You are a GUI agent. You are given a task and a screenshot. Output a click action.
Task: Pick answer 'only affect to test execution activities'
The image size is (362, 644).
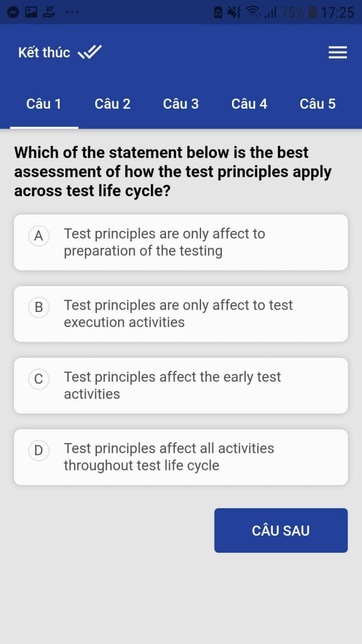(x=180, y=314)
